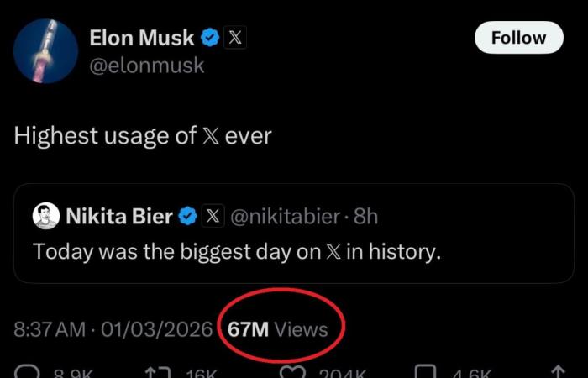Open the @elonmusk handle link

(x=146, y=65)
